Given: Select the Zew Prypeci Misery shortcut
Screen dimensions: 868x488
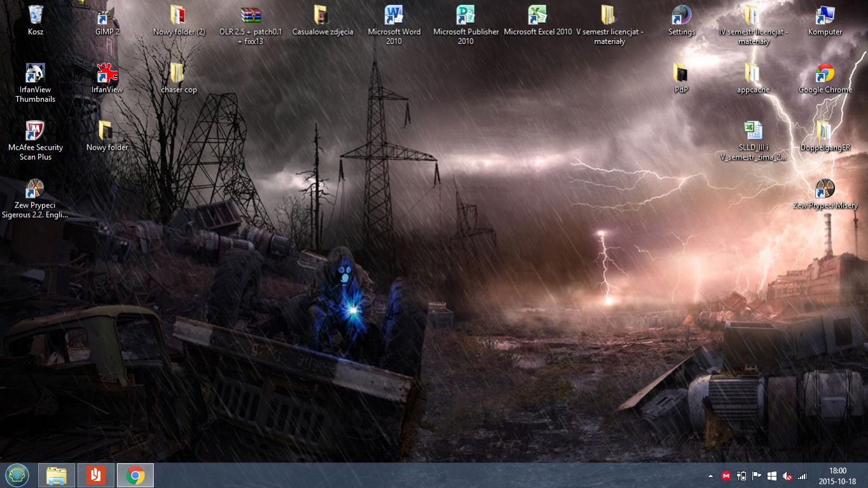Looking at the screenshot, I should [x=825, y=195].
